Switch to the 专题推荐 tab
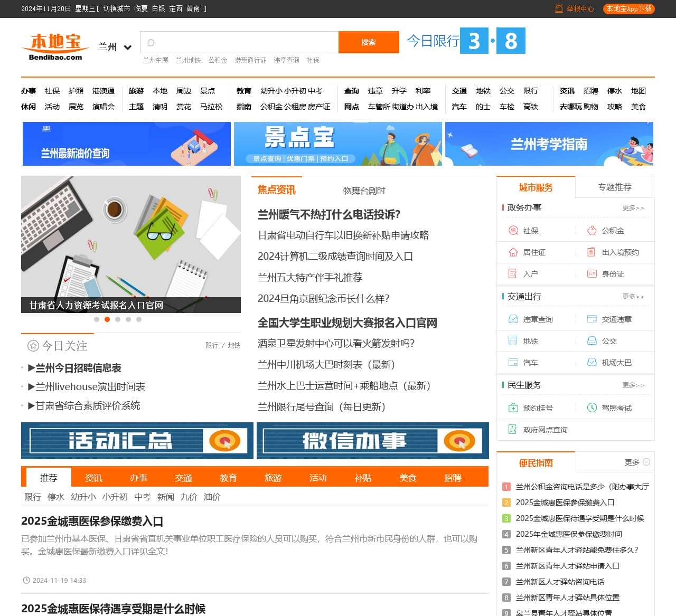 [x=615, y=187]
